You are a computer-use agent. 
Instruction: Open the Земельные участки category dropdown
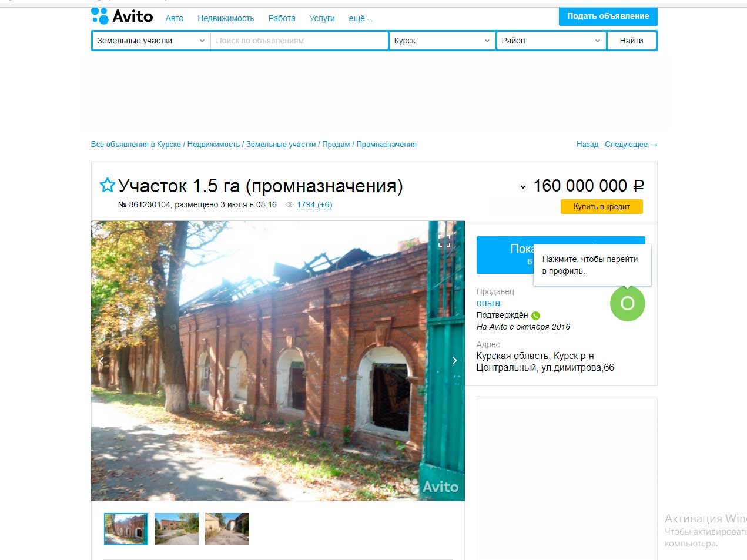pos(151,41)
